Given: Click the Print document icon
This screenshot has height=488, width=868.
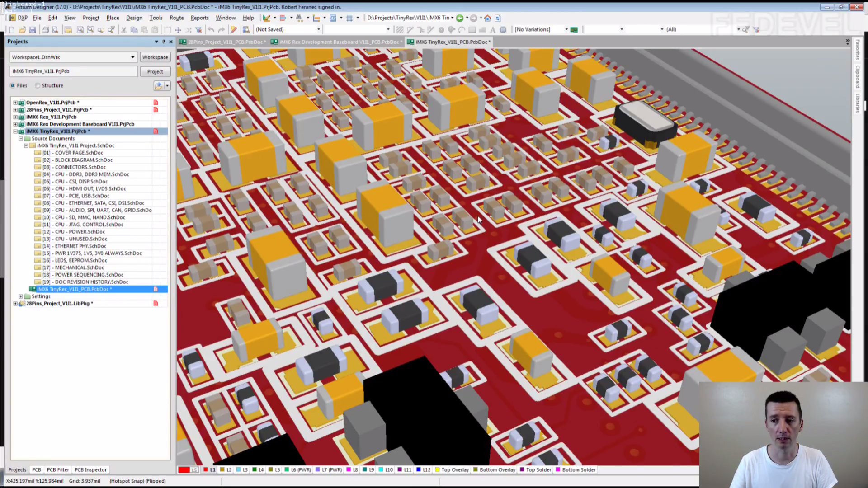Looking at the screenshot, I should coord(45,30).
